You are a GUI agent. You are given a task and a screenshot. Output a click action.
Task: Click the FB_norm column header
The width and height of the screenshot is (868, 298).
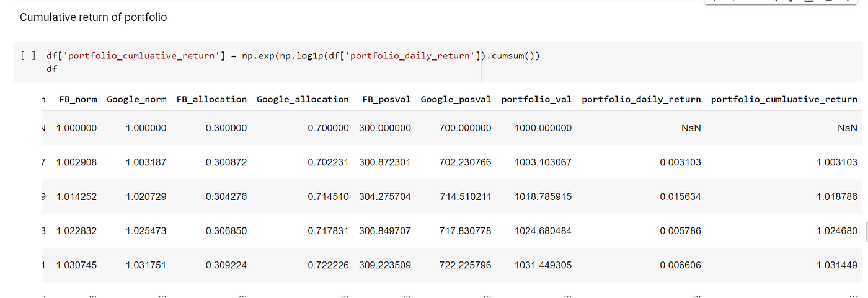78,99
